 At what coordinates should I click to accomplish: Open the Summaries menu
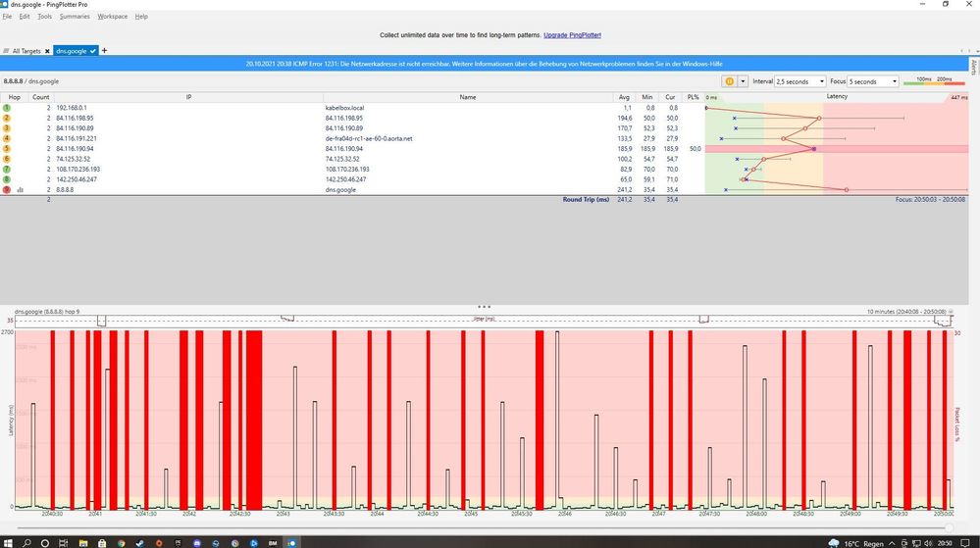pyautogui.click(x=75, y=17)
